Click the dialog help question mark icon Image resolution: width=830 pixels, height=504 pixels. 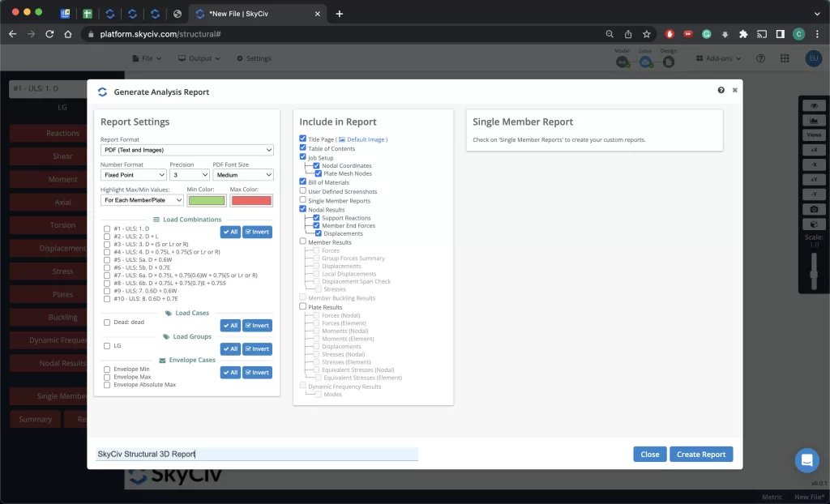721,90
